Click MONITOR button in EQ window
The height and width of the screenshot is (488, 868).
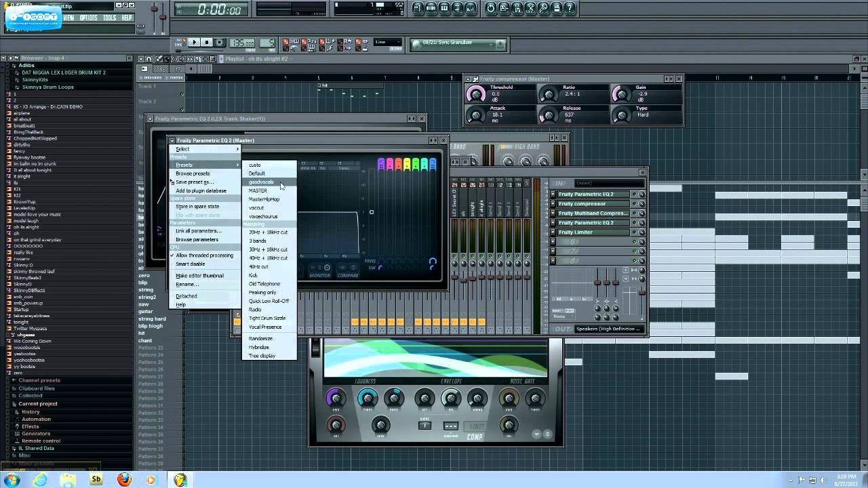(x=320, y=275)
